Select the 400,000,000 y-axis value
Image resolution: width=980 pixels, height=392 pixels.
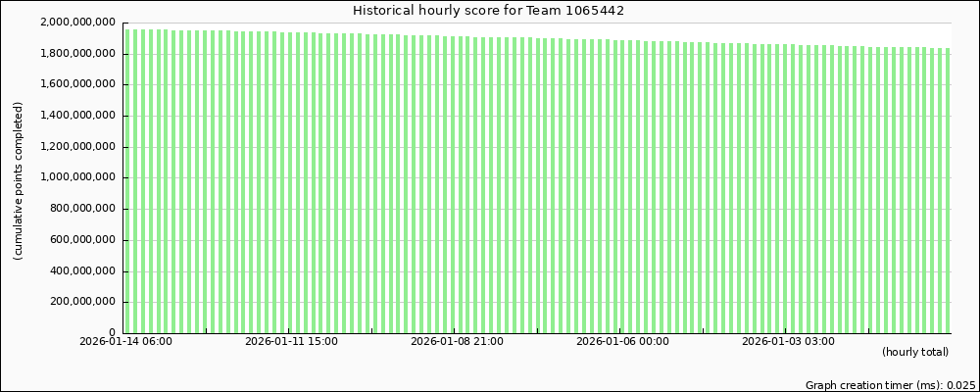click(83, 271)
